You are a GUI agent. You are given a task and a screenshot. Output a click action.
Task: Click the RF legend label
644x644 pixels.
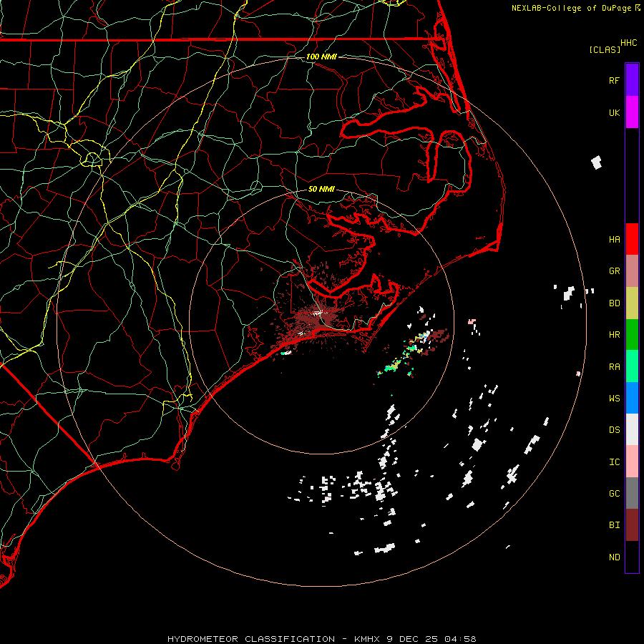pos(614,80)
